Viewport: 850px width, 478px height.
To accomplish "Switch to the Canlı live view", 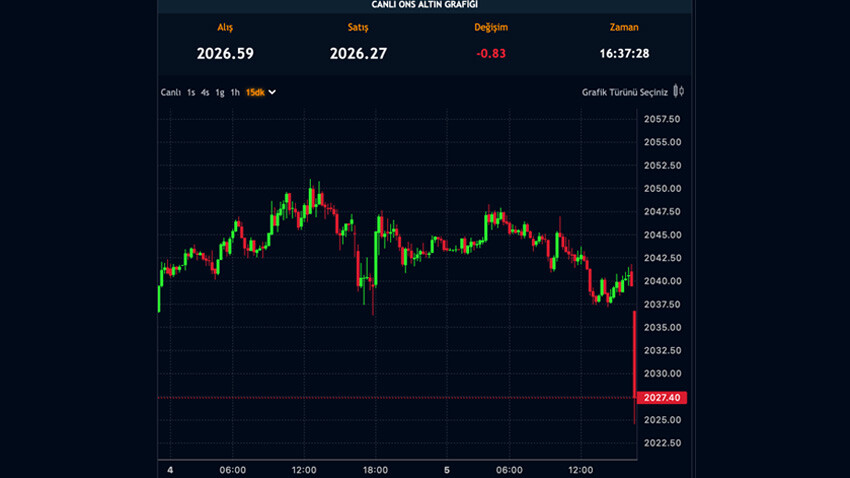I will coord(171,92).
